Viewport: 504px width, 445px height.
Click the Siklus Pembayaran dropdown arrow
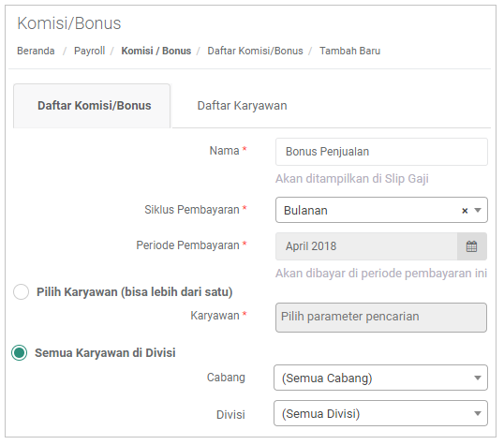478,210
